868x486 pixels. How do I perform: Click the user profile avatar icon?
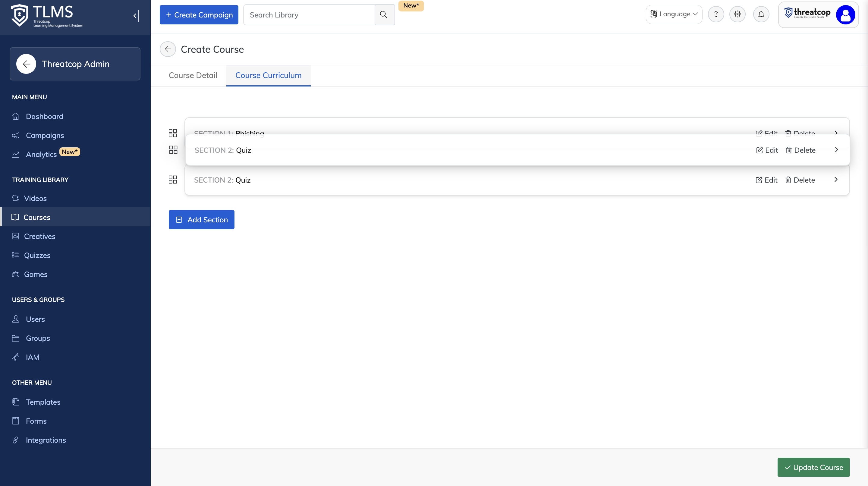coord(845,14)
